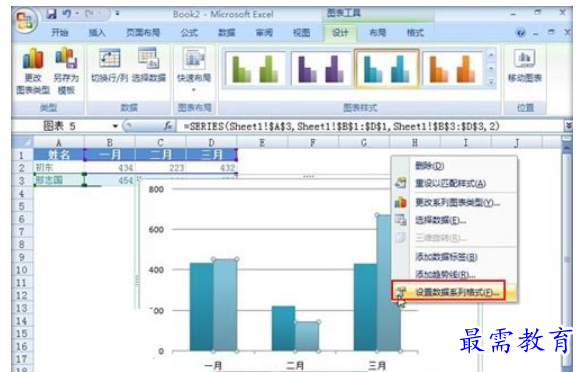Click the SERIES formula in formula bar
581x372 pixels.
tap(342, 126)
